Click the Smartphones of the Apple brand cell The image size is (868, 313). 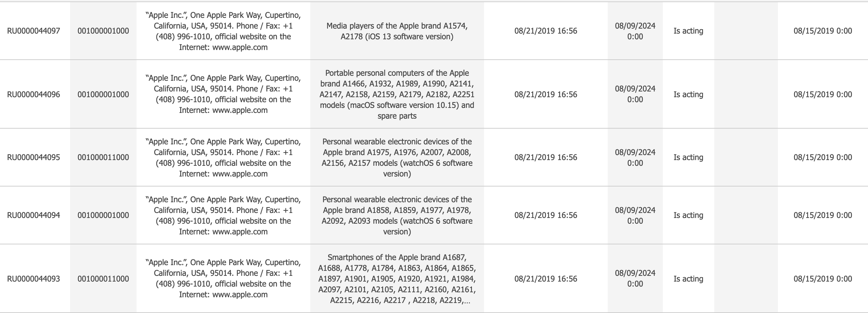point(397,279)
